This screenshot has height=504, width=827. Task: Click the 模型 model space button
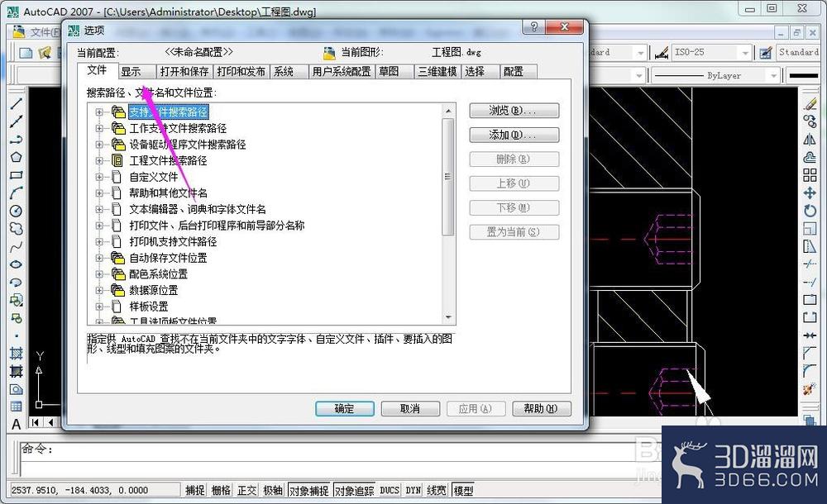pos(463,490)
